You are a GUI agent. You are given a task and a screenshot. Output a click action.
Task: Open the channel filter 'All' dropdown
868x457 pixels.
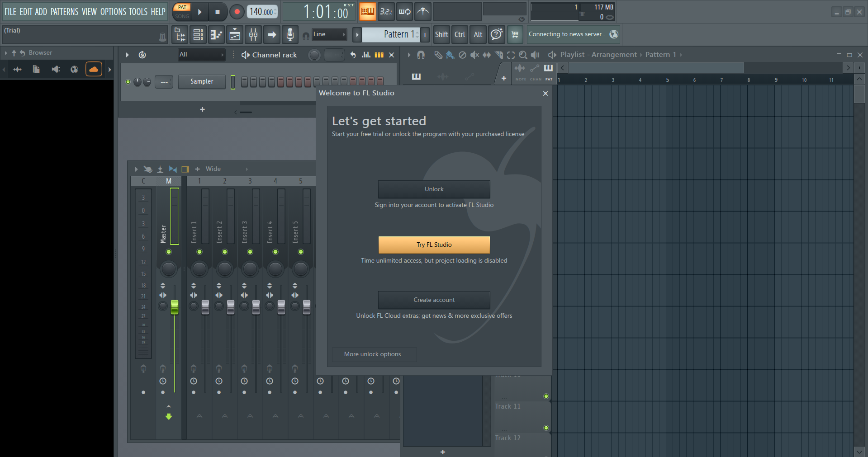[x=201, y=55]
